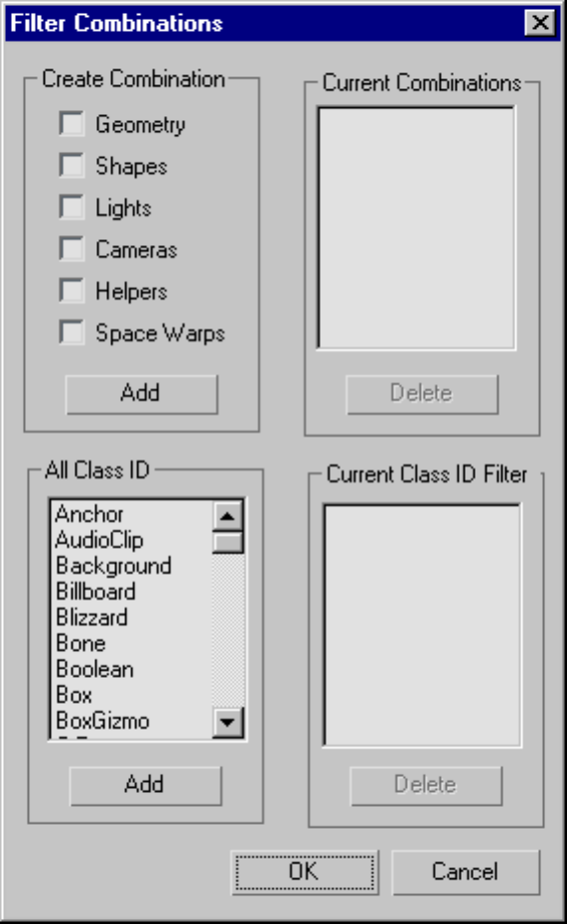This screenshot has height=924, width=567.
Task: Click the scroll down arrow in class list
Action: pos(227,722)
